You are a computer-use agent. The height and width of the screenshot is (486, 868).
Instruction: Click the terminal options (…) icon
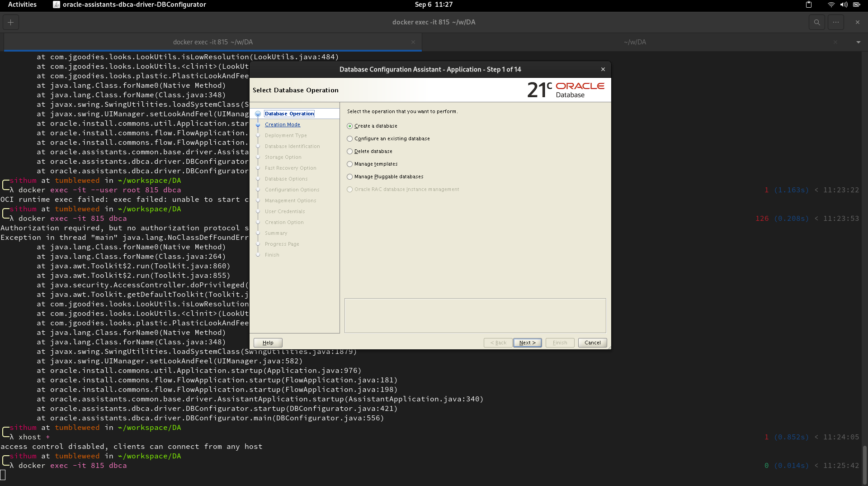pos(836,22)
